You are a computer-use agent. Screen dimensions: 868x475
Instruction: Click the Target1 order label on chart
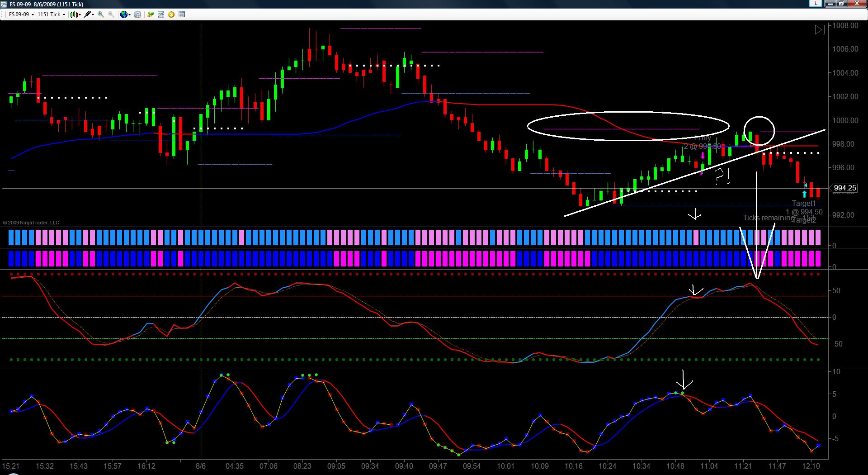804,204
